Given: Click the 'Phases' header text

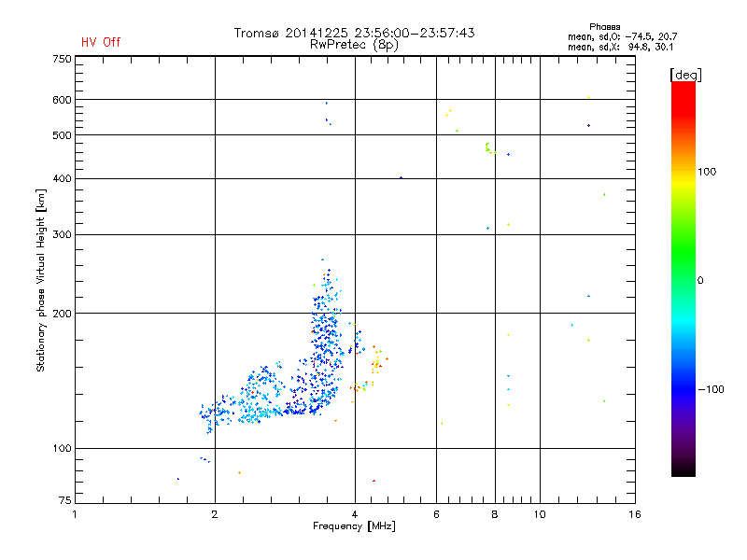Looking at the screenshot, I should [x=604, y=27].
